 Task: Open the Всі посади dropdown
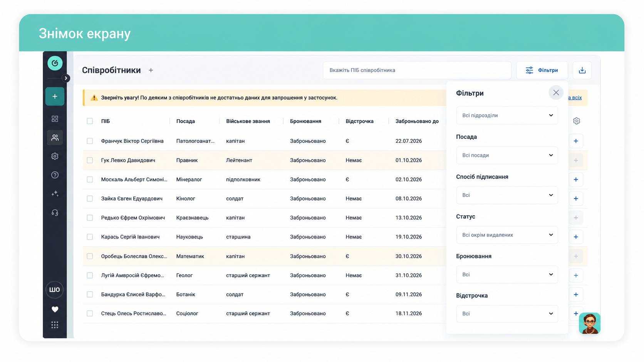click(x=507, y=155)
